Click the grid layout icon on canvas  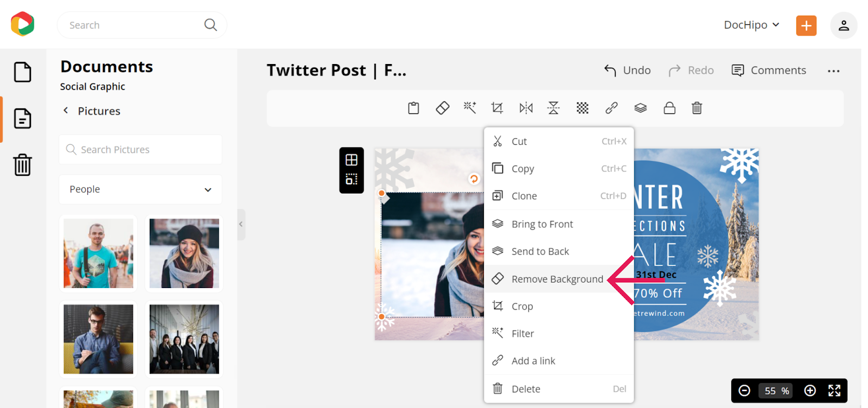tap(352, 160)
